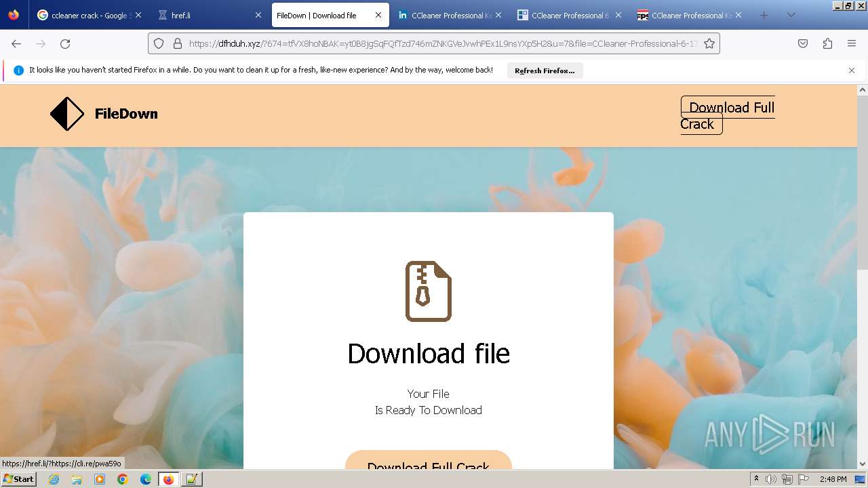Open a new browser tab
The image size is (868, 488).
(x=764, y=15)
